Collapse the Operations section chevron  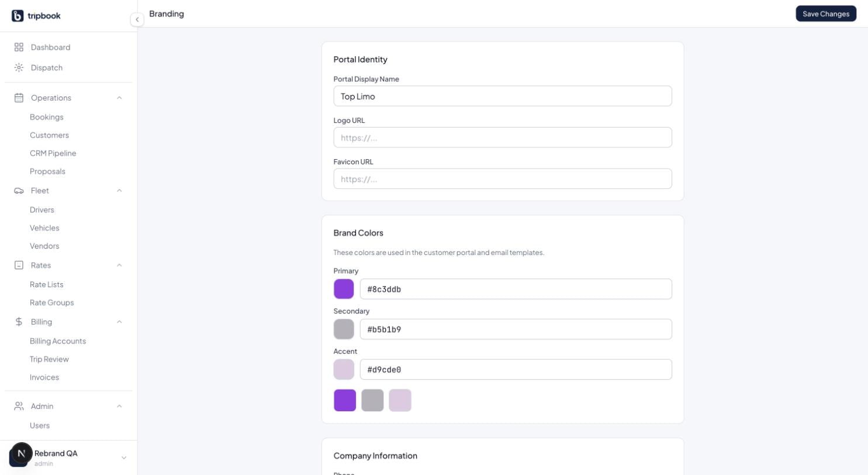(x=119, y=98)
